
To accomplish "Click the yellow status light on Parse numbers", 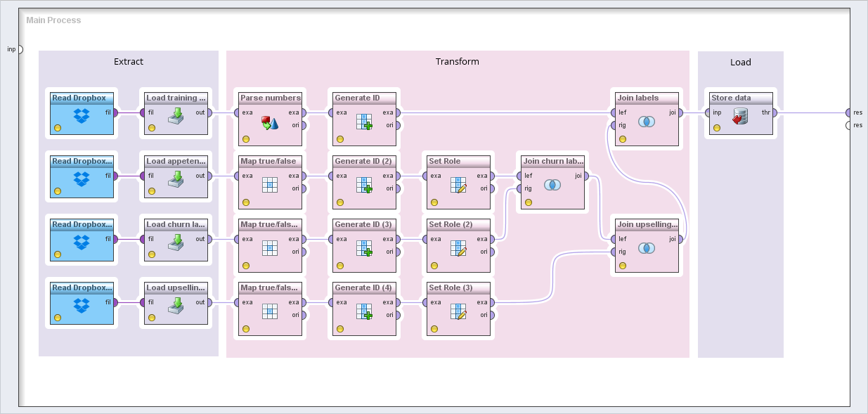I will (x=246, y=139).
